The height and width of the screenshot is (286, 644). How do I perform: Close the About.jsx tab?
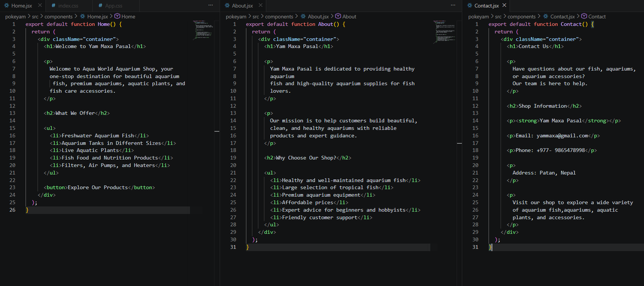[x=261, y=5]
